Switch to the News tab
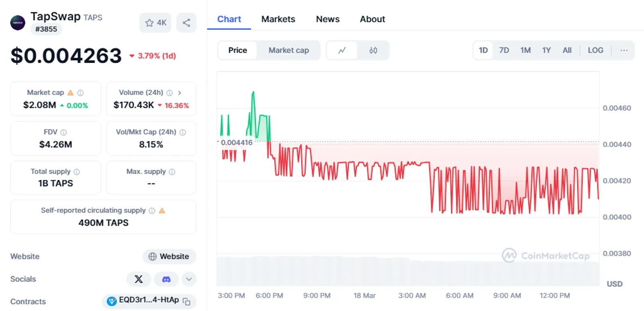The height and width of the screenshot is (311, 644). click(328, 19)
